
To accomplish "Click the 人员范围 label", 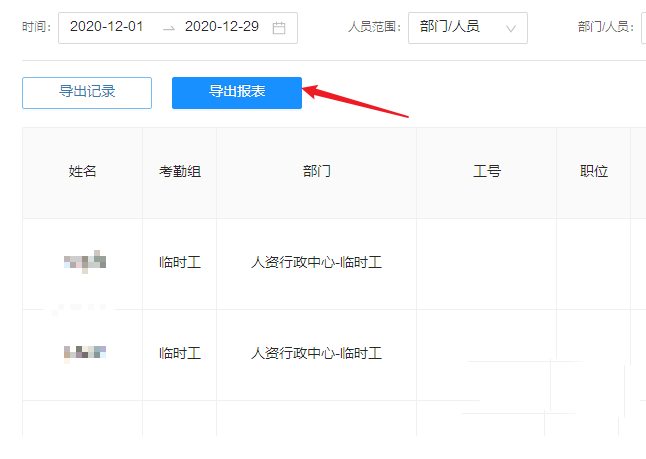I will 374,27.
